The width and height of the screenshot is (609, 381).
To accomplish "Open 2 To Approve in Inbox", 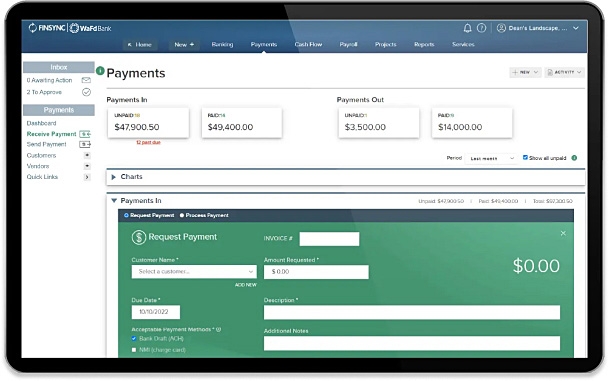I will (44, 92).
